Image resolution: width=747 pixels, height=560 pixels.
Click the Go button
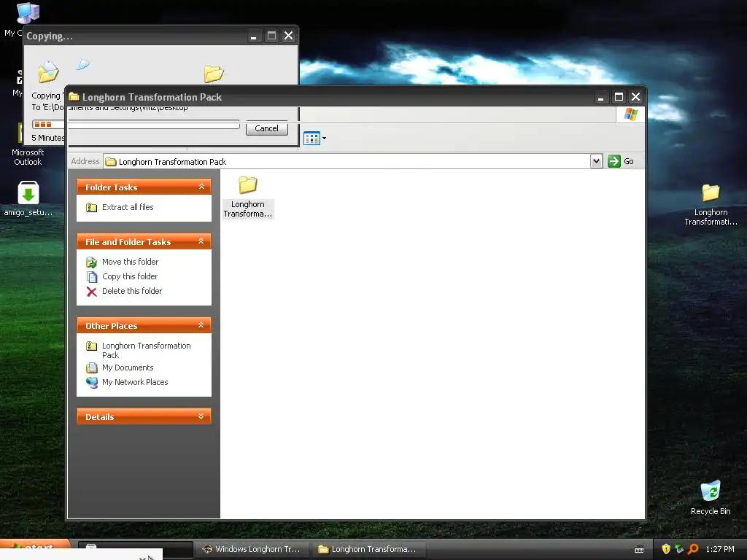(622, 161)
